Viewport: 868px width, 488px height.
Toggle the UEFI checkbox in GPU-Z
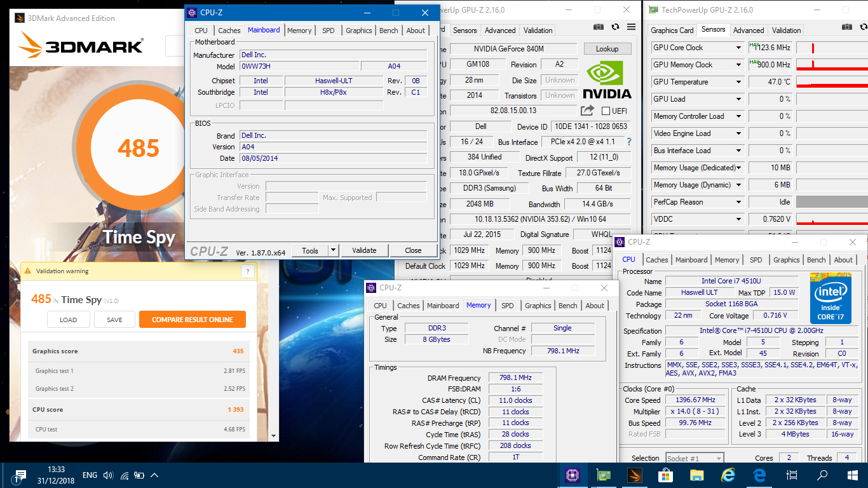(x=606, y=111)
